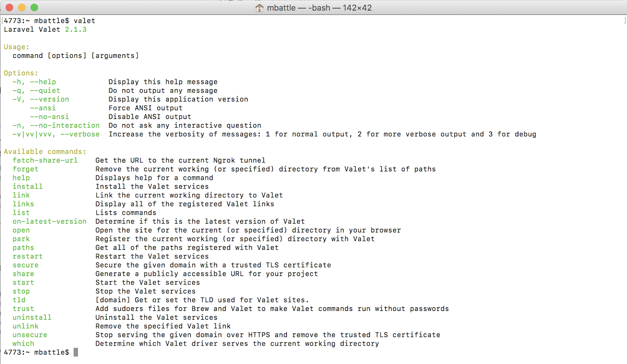This screenshot has height=364, width=627.
Task: Click the 'fetch-share-url' command text
Action: pos(45,160)
